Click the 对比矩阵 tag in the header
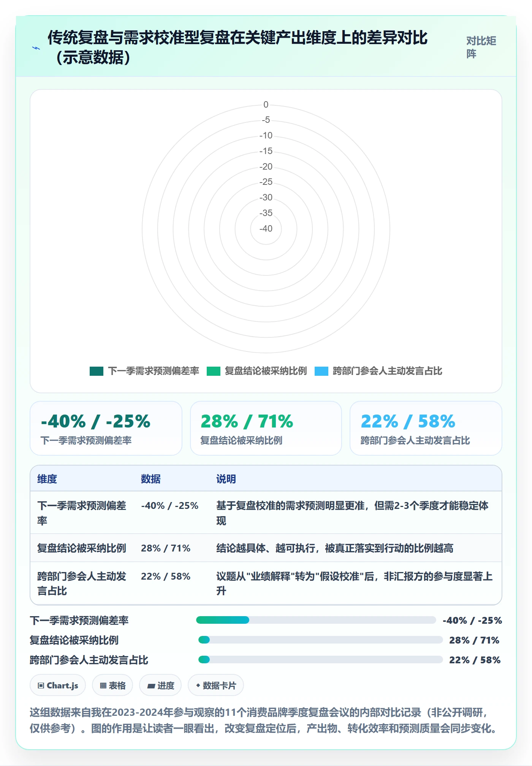Viewport: 532px width, 766px height. [481, 48]
